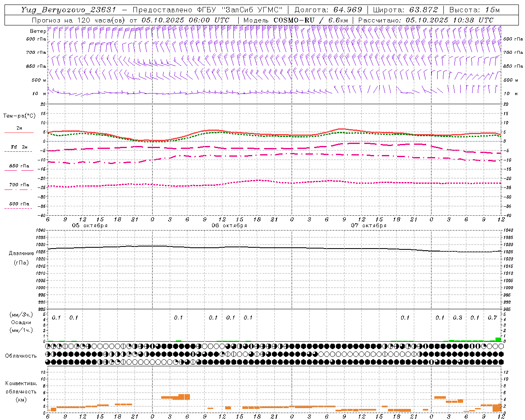The height and width of the screenshot is (420, 525).
Task: Click the (мм/3ч.) precipitation unit label
Action: click(x=21, y=315)
